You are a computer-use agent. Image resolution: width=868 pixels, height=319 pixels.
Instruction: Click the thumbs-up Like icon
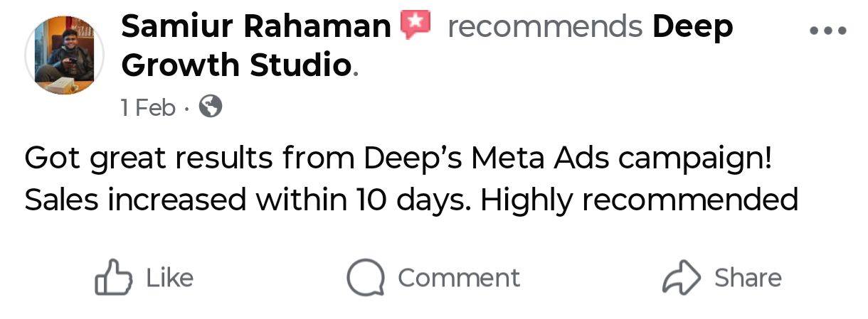tap(113, 277)
